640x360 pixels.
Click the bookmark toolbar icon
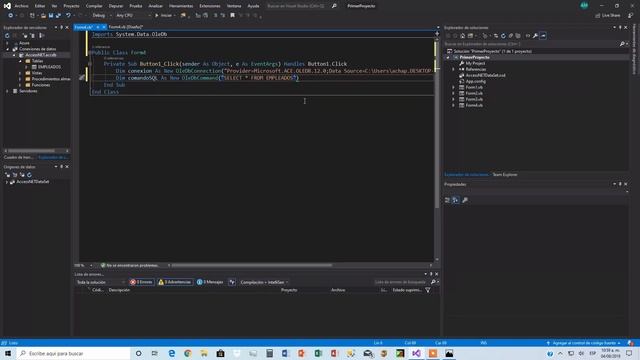(232, 16)
